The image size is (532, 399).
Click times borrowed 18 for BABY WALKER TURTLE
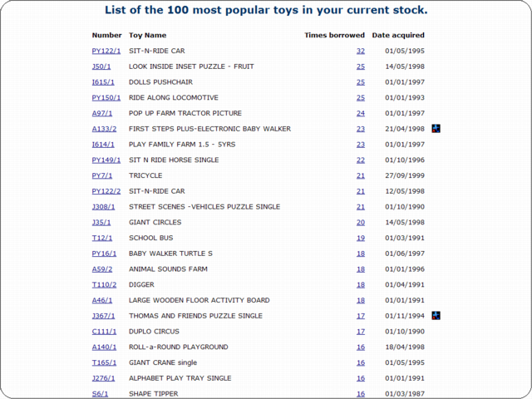coord(361,254)
